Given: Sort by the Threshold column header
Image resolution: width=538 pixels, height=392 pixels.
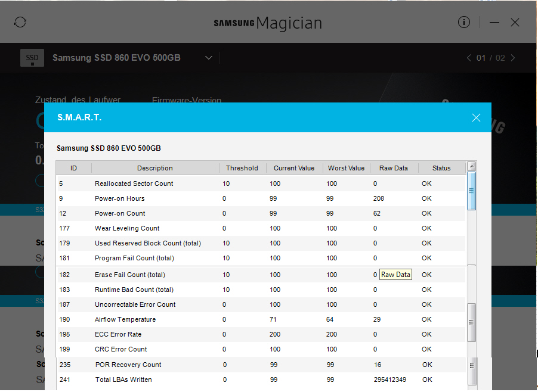Looking at the screenshot, I should (x=242, y=168).
